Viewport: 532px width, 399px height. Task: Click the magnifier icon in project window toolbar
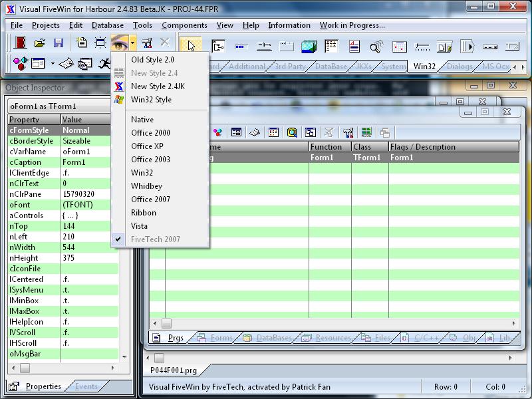coord(292,133)
